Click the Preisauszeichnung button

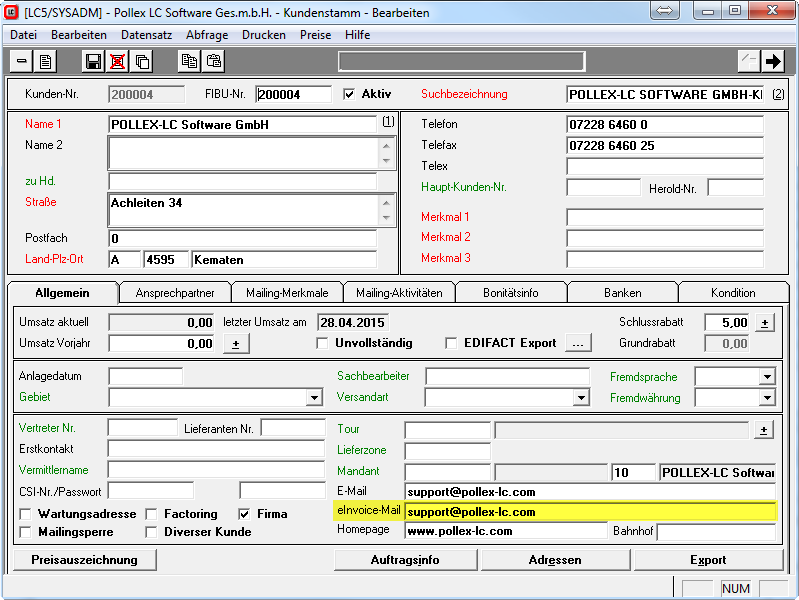pyautogui.click(x=85, y=560)
